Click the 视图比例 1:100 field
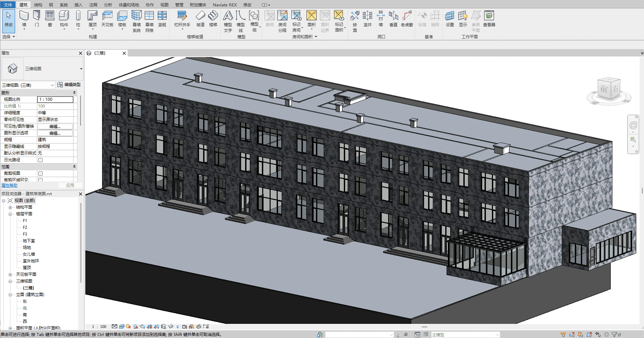The image size is (644, 338). coord(55,99)
